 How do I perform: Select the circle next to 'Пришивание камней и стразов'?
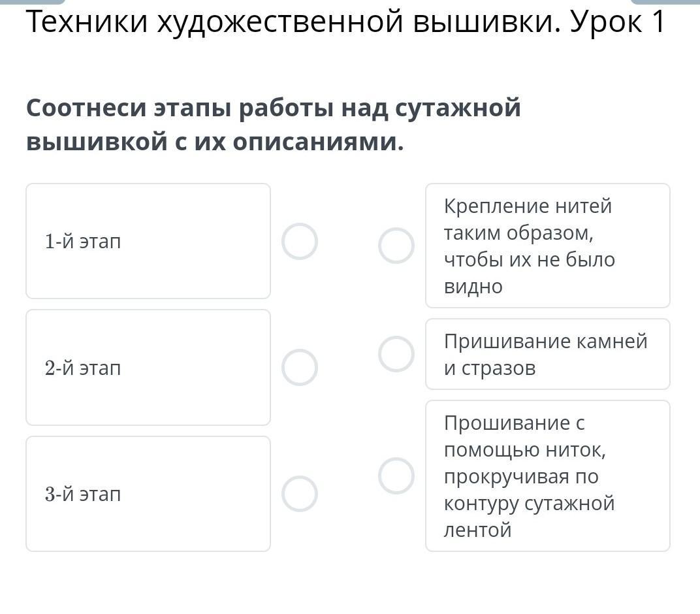tap(396, 354)
